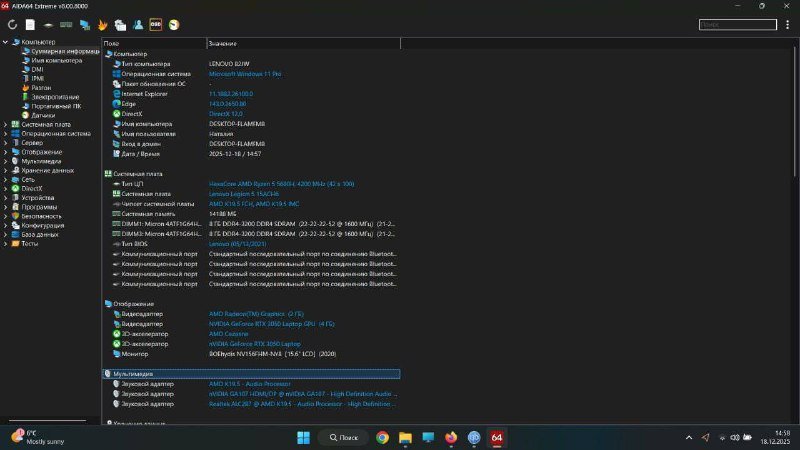The height and width of the screenshot is (450, 800).
Task: Open the taskbar clock showing 18.12.2025
Action: pos(776,437)
